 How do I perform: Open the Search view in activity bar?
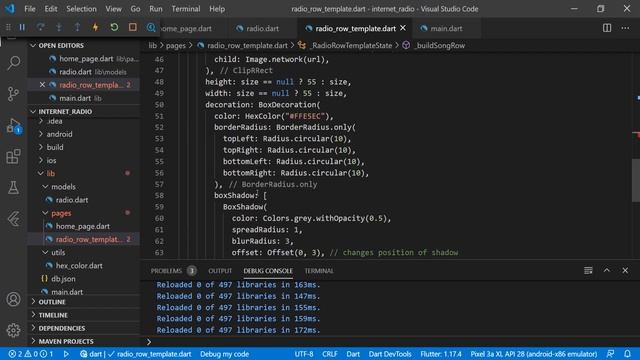(x=13, y=63)
